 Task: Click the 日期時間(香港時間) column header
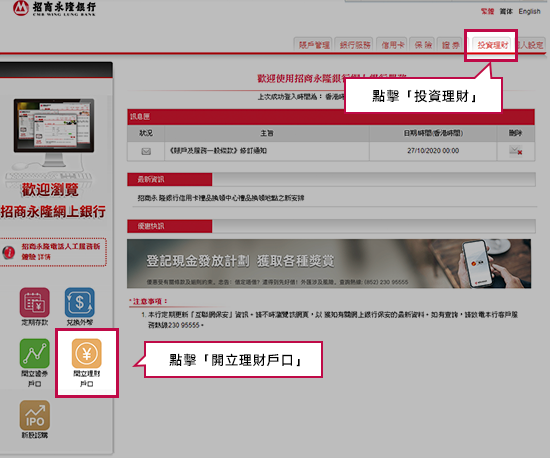click(x=433, y=133)
